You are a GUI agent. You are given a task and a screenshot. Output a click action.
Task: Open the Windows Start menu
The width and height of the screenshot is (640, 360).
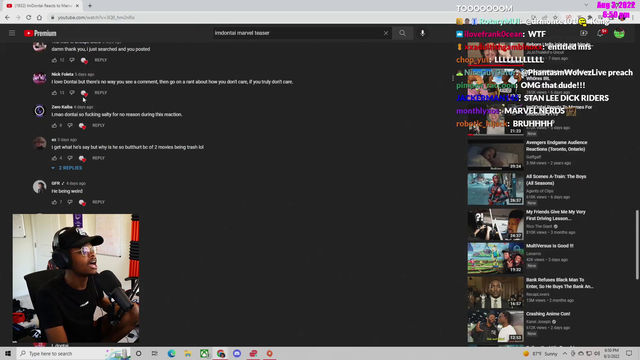pyautogui.click(x=8, y=353)
